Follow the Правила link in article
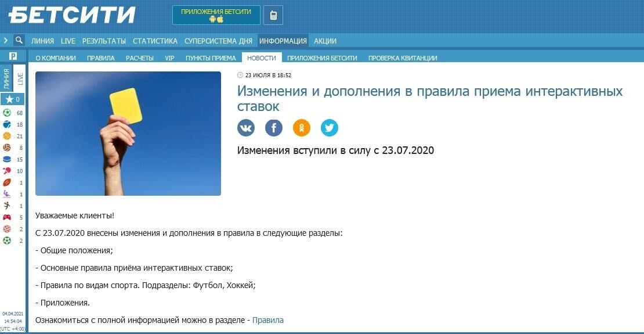 pos(268,320)
